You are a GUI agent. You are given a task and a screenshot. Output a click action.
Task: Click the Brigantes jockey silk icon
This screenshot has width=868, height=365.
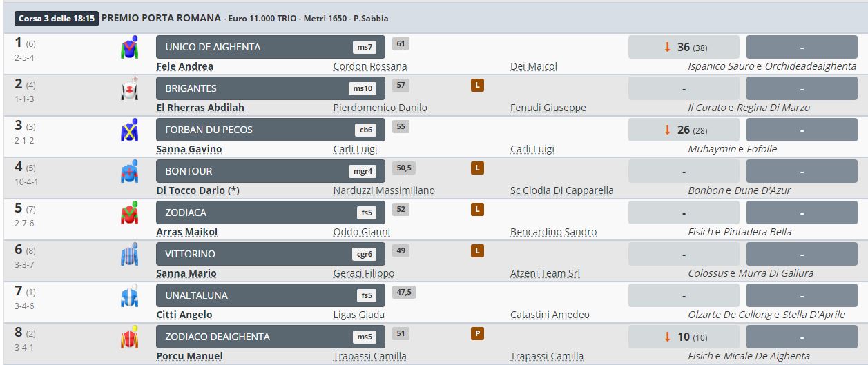[x=129, y=89]
